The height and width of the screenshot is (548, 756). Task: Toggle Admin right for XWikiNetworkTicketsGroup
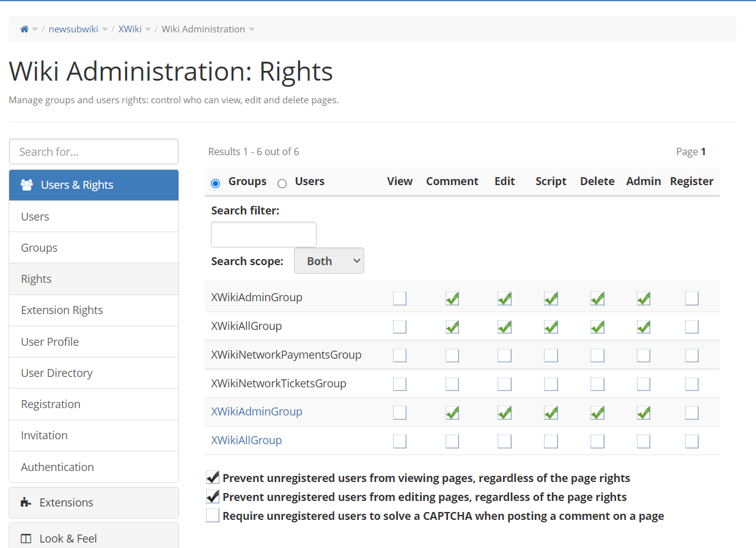644,384
